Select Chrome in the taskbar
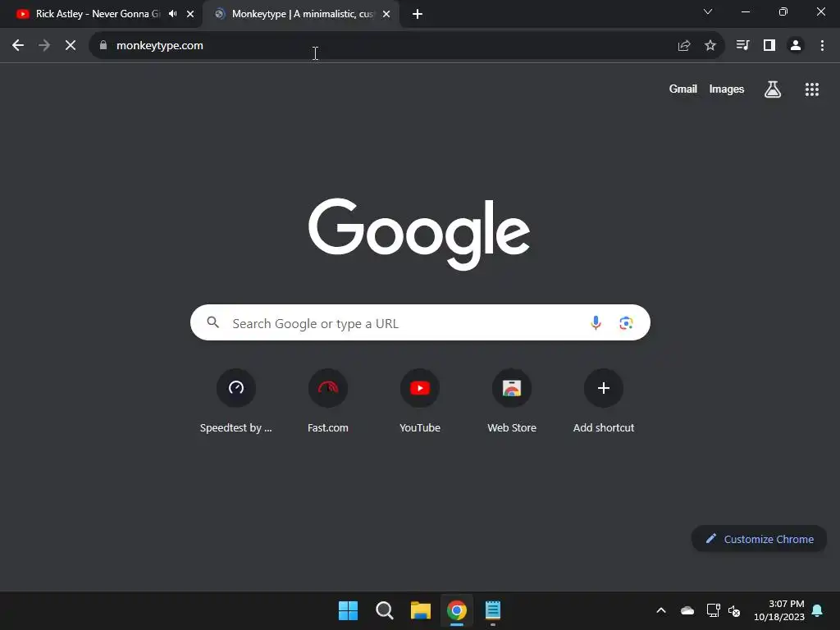Viewport: 840px width, 630px height. point(457,610)
